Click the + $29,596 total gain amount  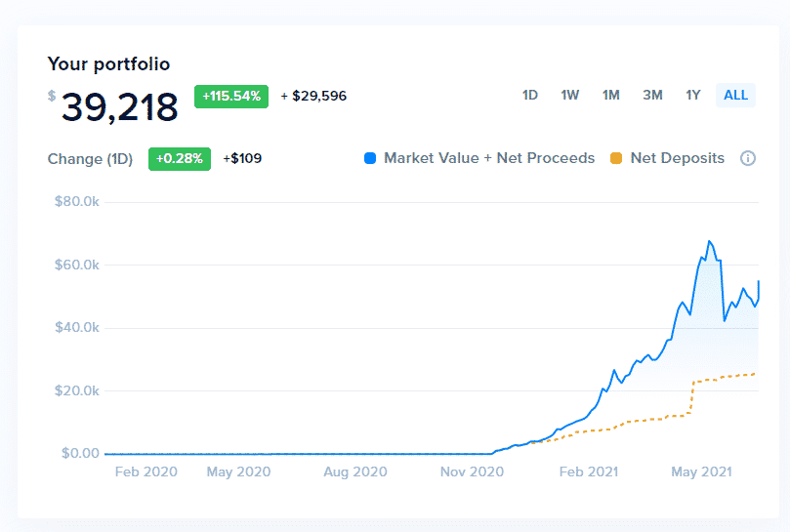click(x=313, y=96)
